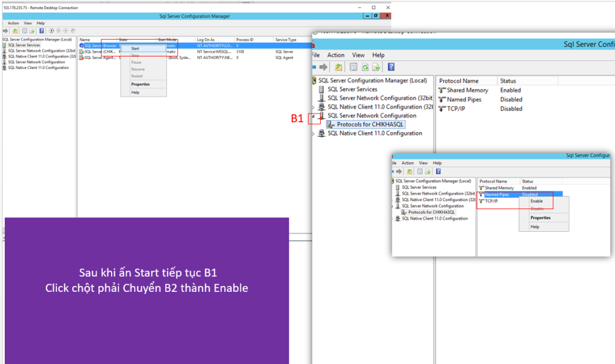Open Action menu in services window

pyautogui.click(x=13, y=23)
